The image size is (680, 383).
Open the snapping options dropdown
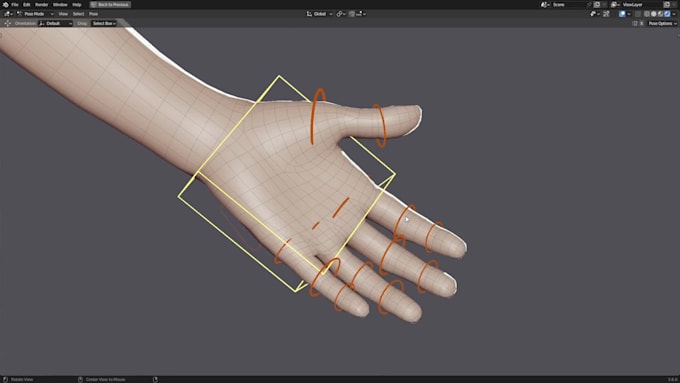pyautogui.click(x=361, y=14)
